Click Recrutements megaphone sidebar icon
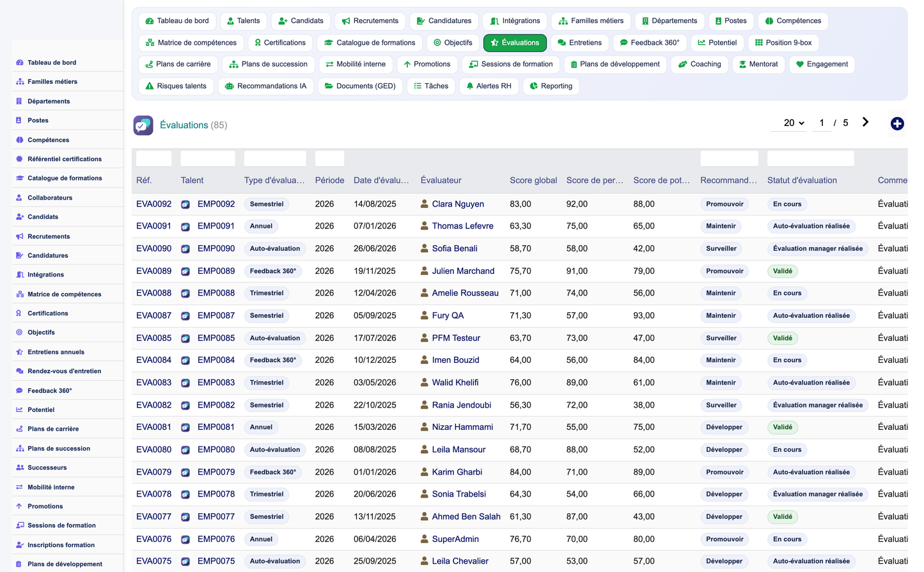This screenshot has width=924, height=572. [x=19, y=237]
